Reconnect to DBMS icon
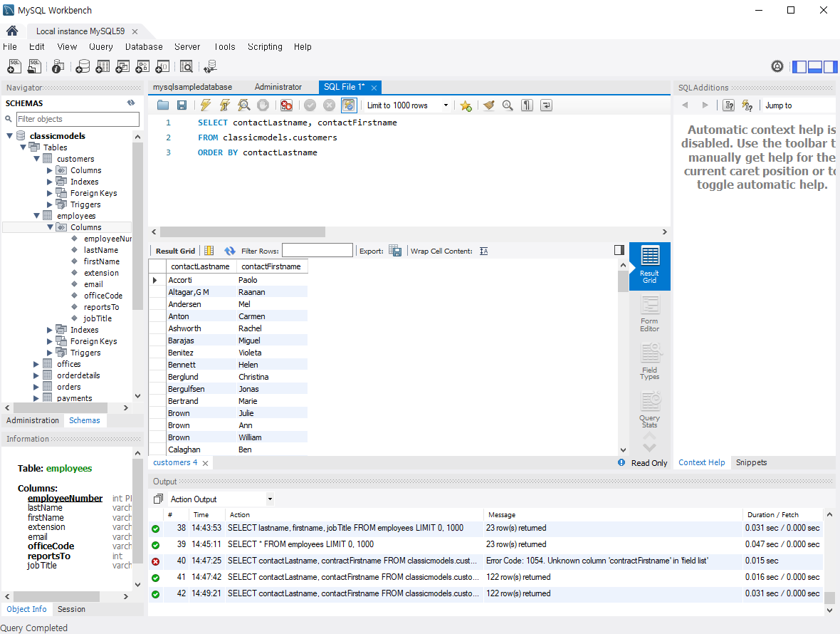The width and height of the screenshot is (840, 634). point(210,66)
